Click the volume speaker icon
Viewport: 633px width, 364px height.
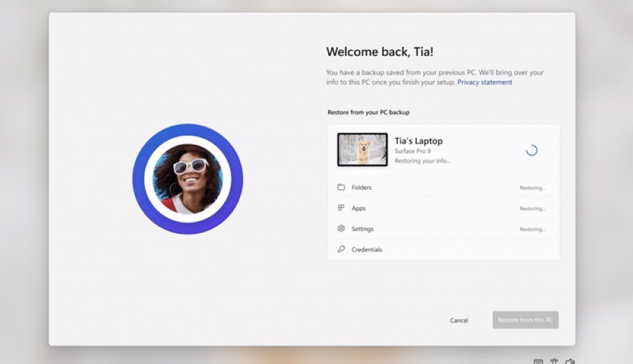[570, 361]
